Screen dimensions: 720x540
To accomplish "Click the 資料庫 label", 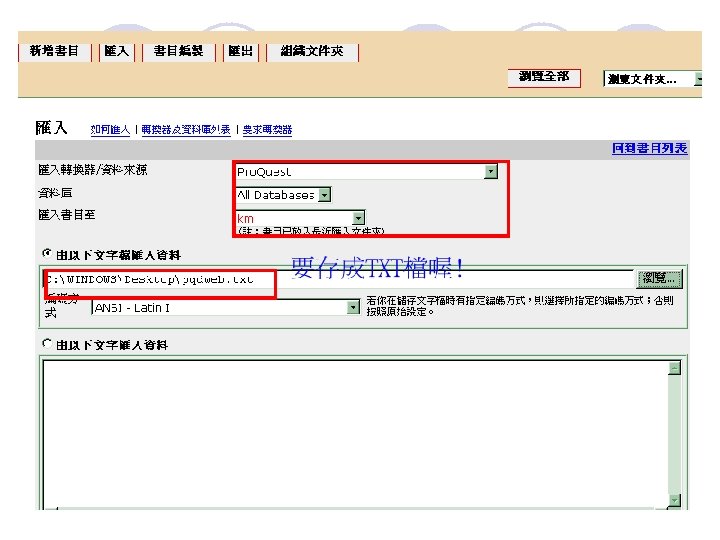I will pyautogui.click(x=55, y=193).
